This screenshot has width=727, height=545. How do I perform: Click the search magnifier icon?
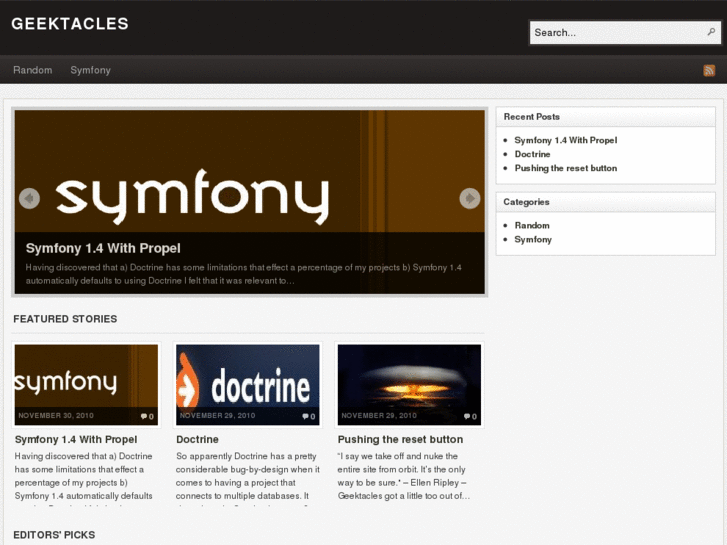(711, 32)
